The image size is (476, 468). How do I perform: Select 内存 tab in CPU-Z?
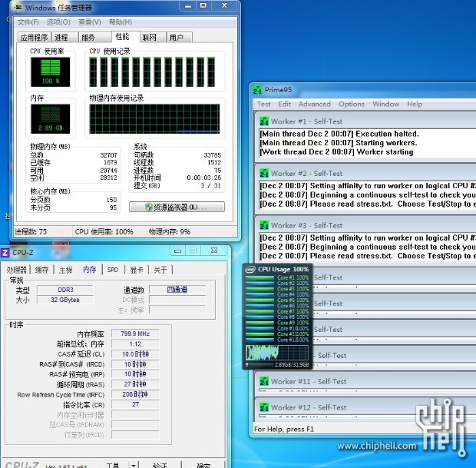(x=89, y=269)
